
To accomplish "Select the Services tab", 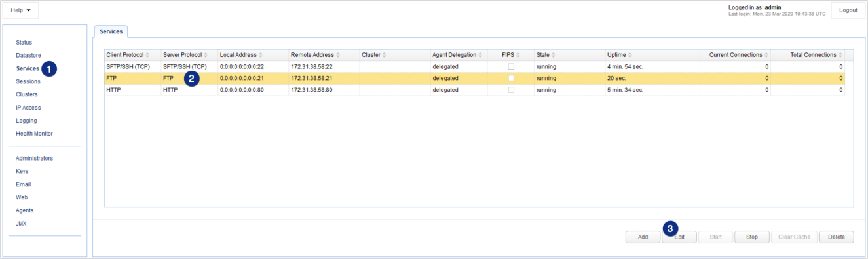I will [x=111, y=31].
